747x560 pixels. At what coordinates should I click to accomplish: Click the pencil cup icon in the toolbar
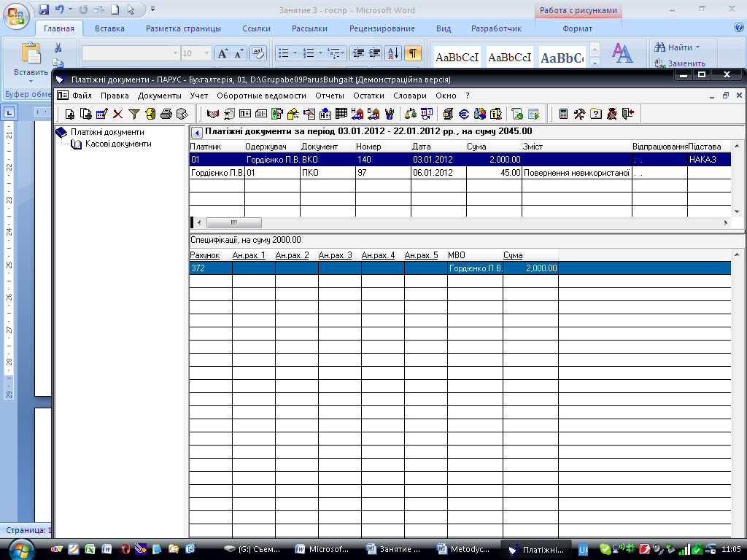pyautogui.click(x=390, y=114)
